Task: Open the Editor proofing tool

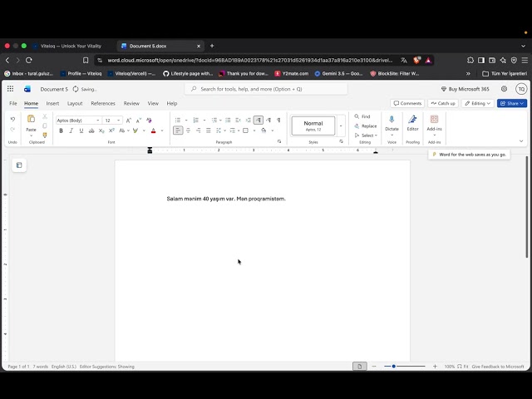Action: point(412,119)
